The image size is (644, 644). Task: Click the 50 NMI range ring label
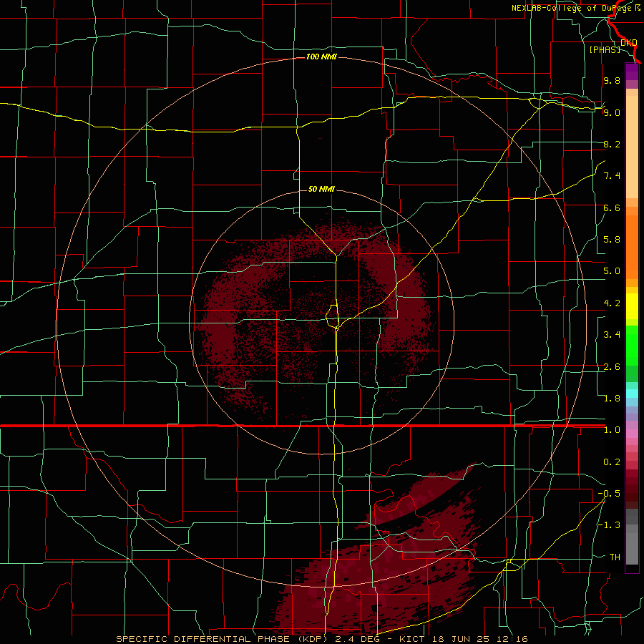coord(321,189)
